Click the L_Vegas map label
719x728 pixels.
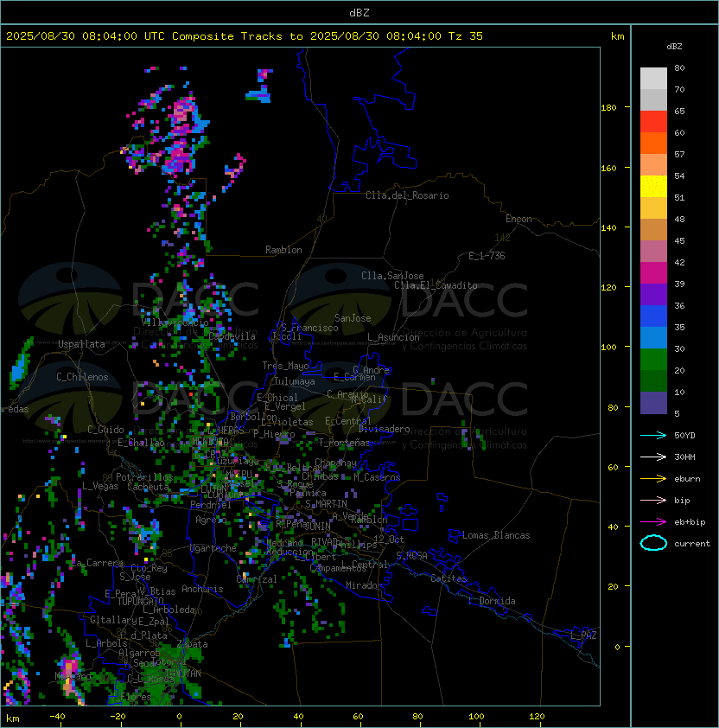pyautogui.click(x=100, y=486)
